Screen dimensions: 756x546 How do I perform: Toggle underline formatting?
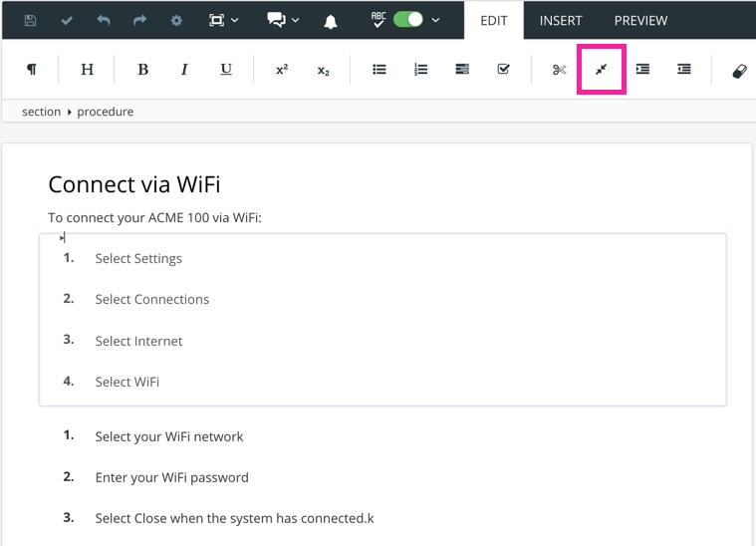[x=226, y=70]
